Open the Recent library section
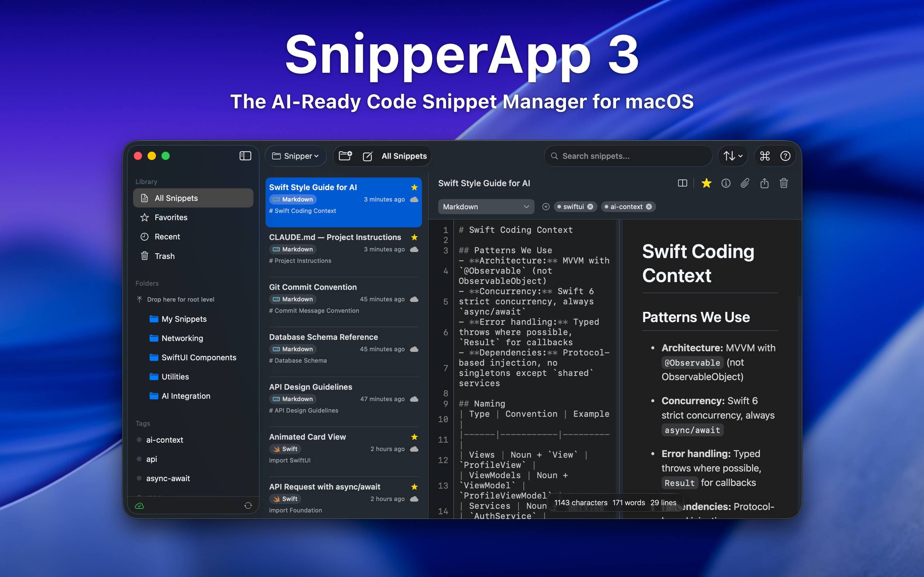The height and width of the screenshot is (577, 924). pyautogui.click(x=167, y=237)
